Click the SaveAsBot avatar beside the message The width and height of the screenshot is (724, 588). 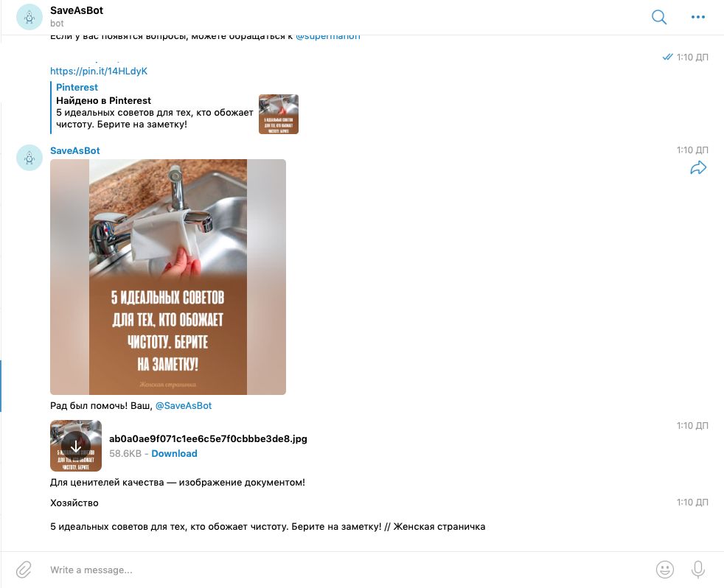click(x=29, y=158)
